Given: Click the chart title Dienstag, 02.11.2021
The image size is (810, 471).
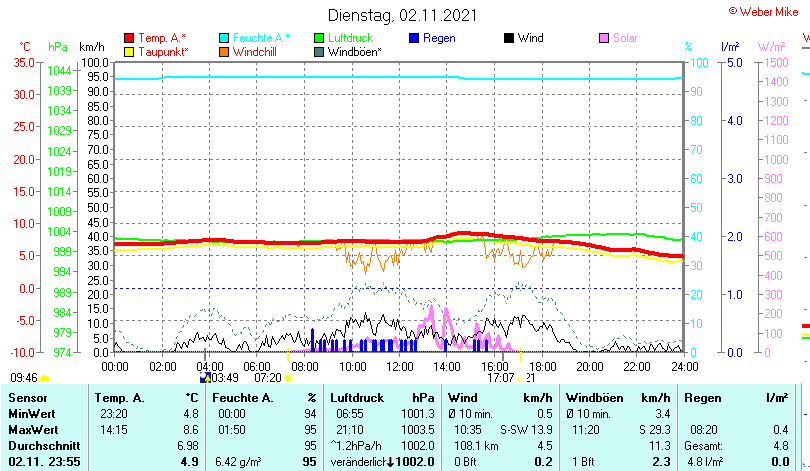Looking at the screenshot, I should (x=403, y=15).
